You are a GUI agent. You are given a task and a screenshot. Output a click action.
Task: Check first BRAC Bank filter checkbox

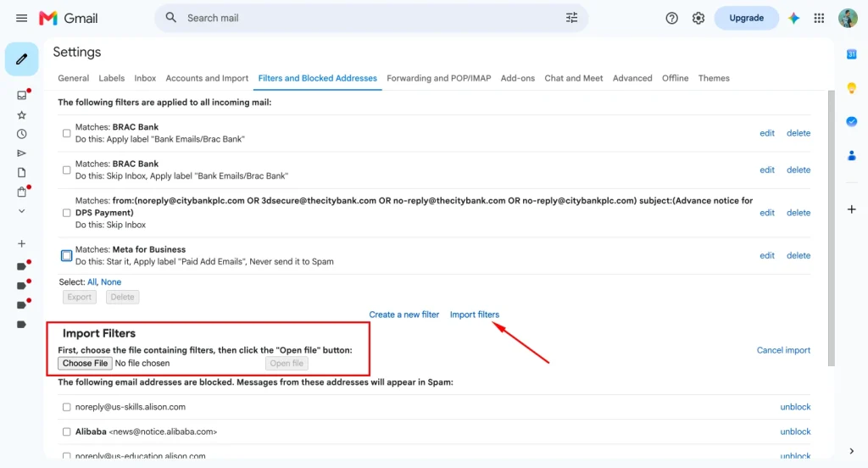(66, 133)
